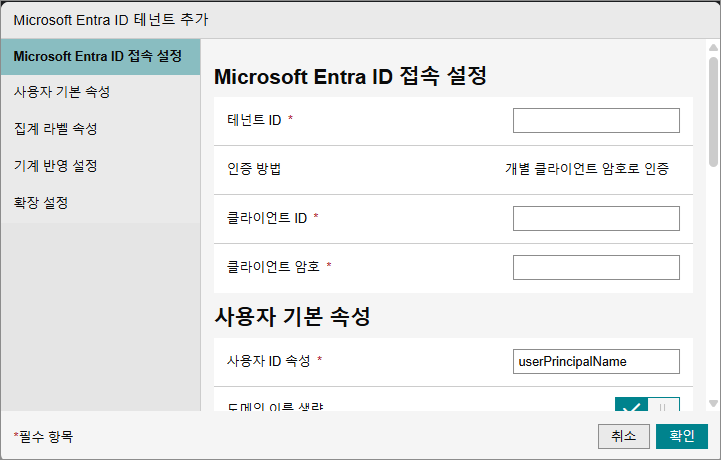Select 사용자 기본 속성 in the sidebar

pyautogui.click(x=100, y=92)
